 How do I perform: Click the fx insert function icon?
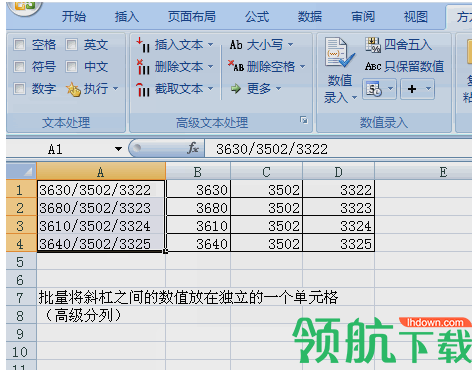point(193,148)
